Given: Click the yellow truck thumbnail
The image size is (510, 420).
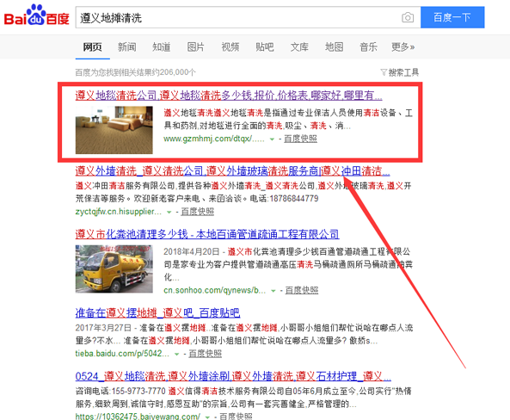Looking at the screenshot, I should (114, 269).
